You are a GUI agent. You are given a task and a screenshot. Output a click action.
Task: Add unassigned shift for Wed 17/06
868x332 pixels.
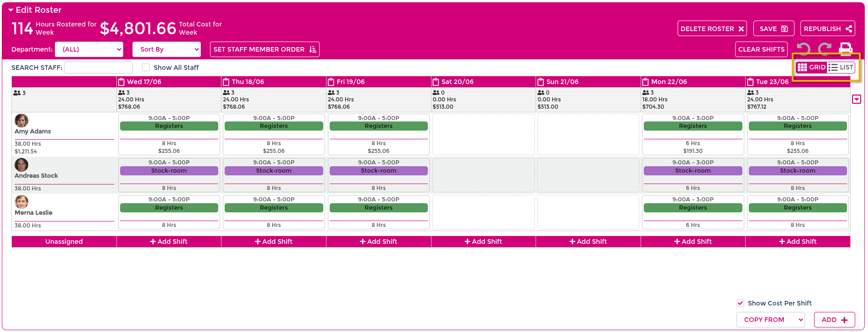(x=169, y=242)
